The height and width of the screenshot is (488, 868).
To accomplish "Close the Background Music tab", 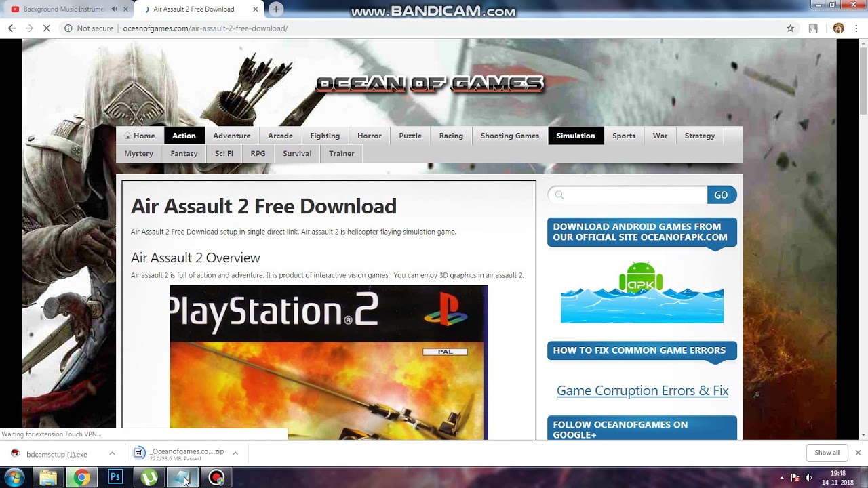I will (125, 9).
